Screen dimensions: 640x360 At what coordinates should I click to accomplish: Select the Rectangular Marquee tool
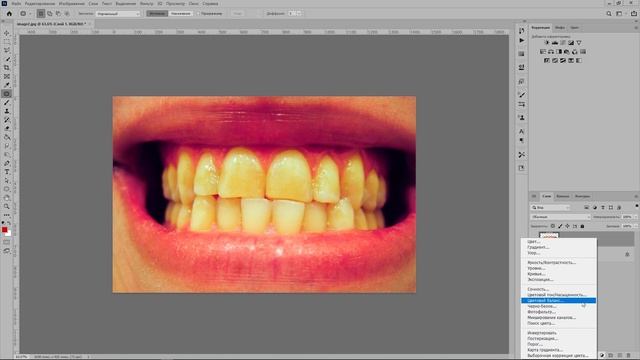[x=7, y=42]
